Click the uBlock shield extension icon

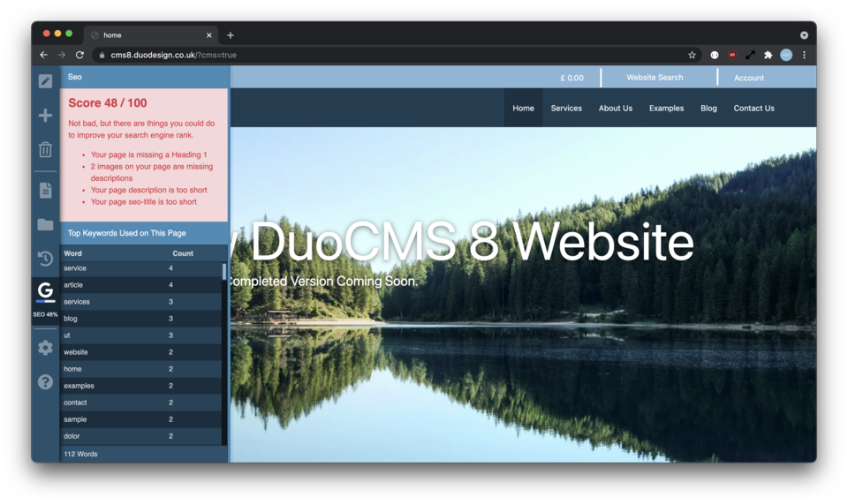pyautogui.click(x=732, y=55)
